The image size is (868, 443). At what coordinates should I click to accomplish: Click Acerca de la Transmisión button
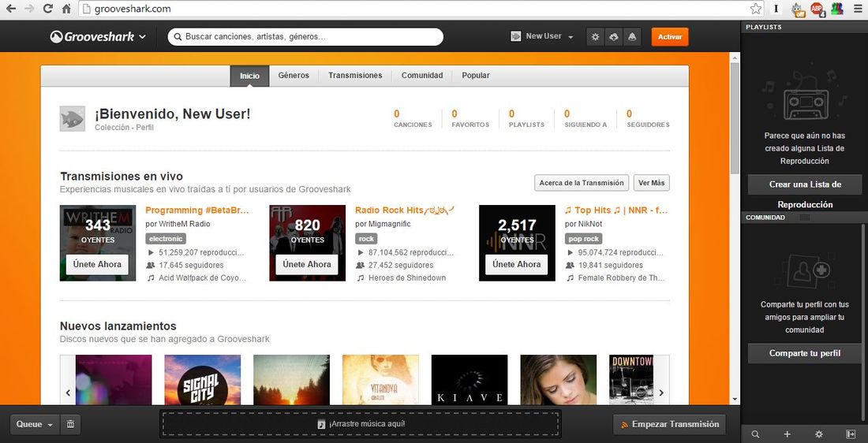[582, 183]
